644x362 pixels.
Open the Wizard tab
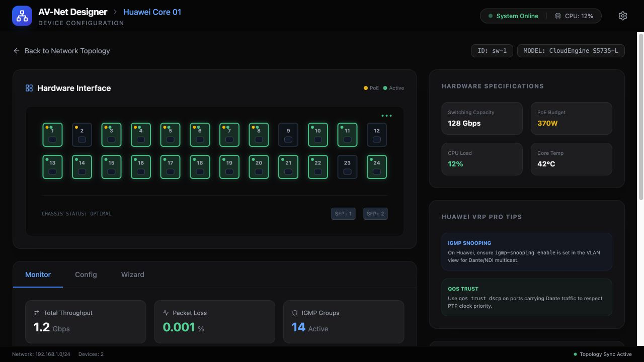coord(133,275)
